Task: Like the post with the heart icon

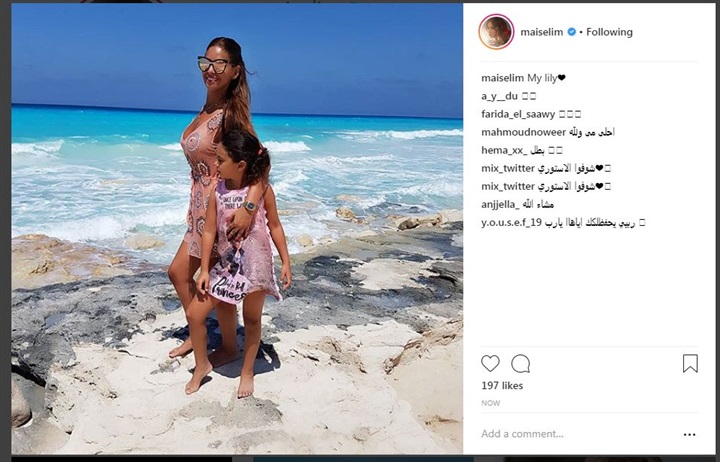Action: pyautogui.click(x=490, y=363)
